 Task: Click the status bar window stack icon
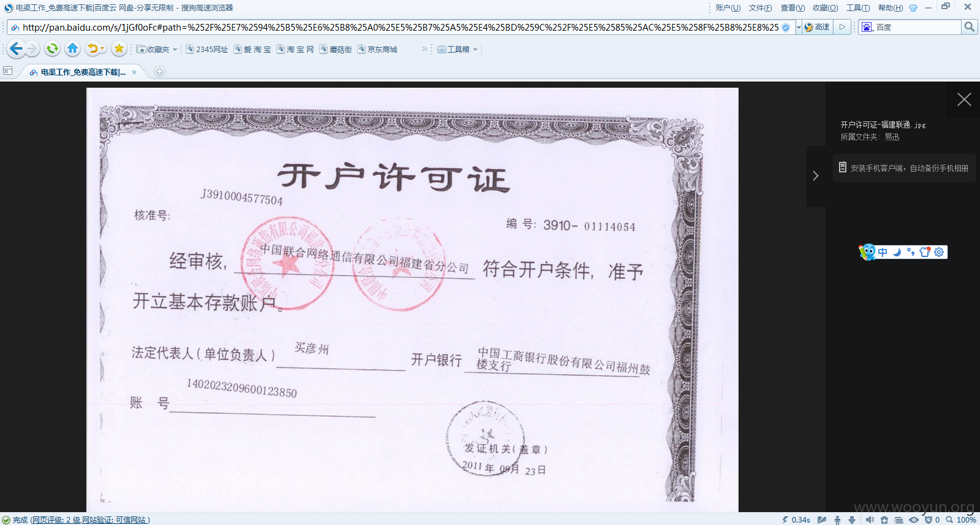point(898,519)
